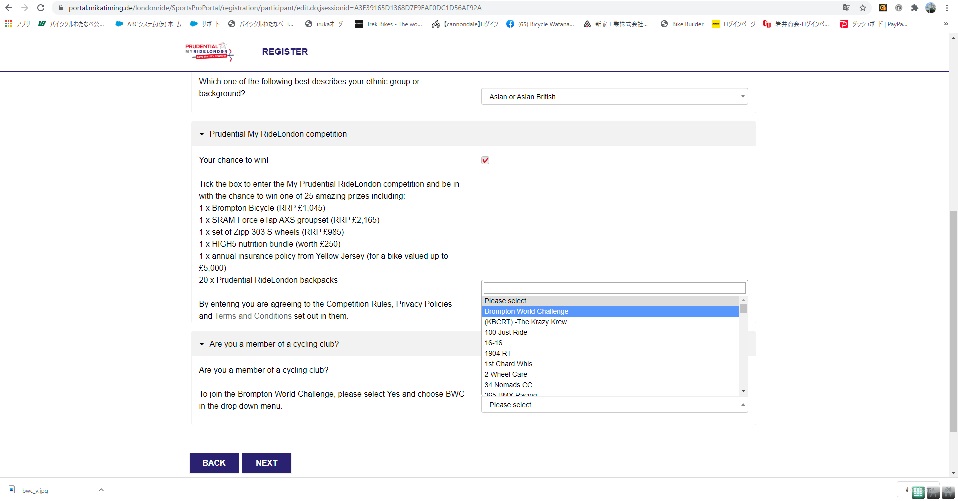The image size is (958, 501).
Task: Select the 15-15 club option
Action: coord(611,343)
